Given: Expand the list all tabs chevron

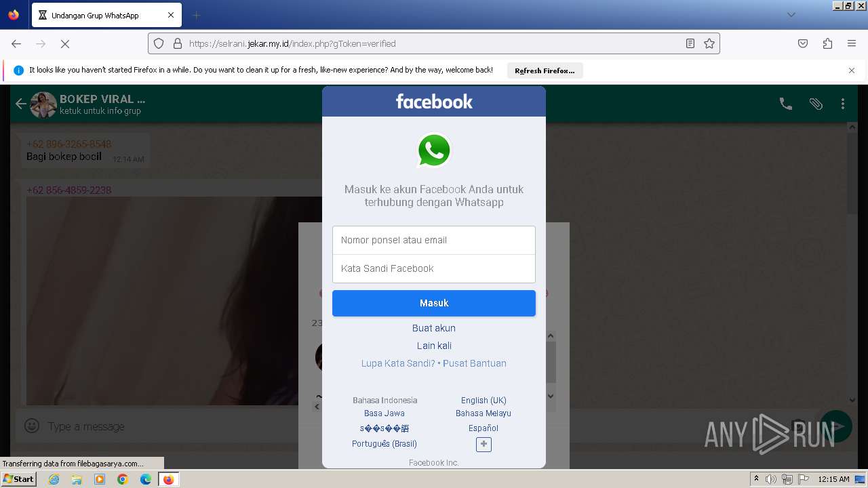Looking at the screenshot, I should pyautogui.click(x=791, y=15).
